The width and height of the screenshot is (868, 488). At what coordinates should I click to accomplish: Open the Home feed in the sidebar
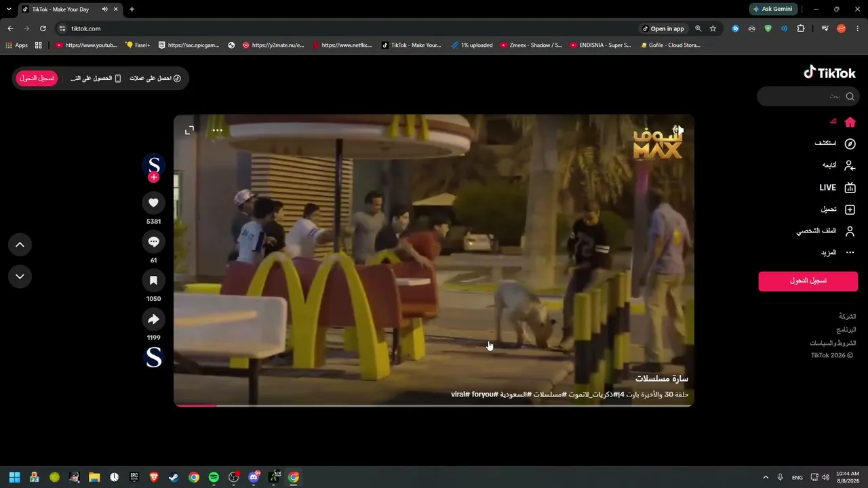click(843, 122)
